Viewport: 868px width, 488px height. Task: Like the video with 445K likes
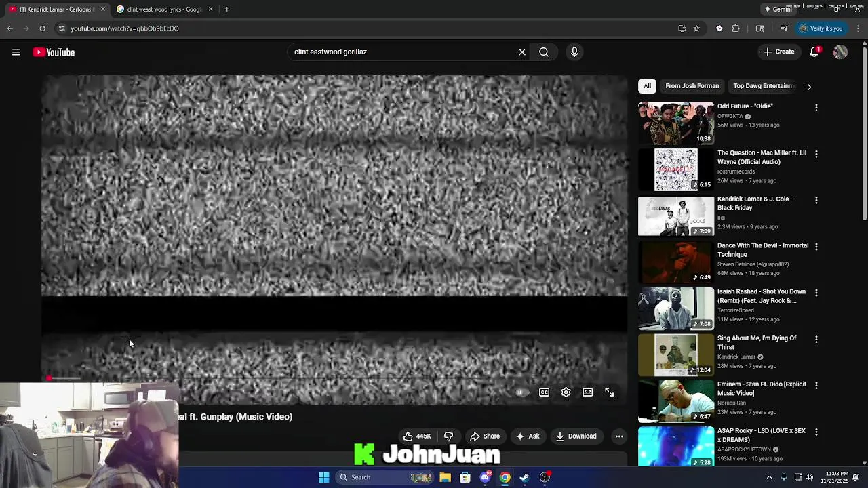416,436
